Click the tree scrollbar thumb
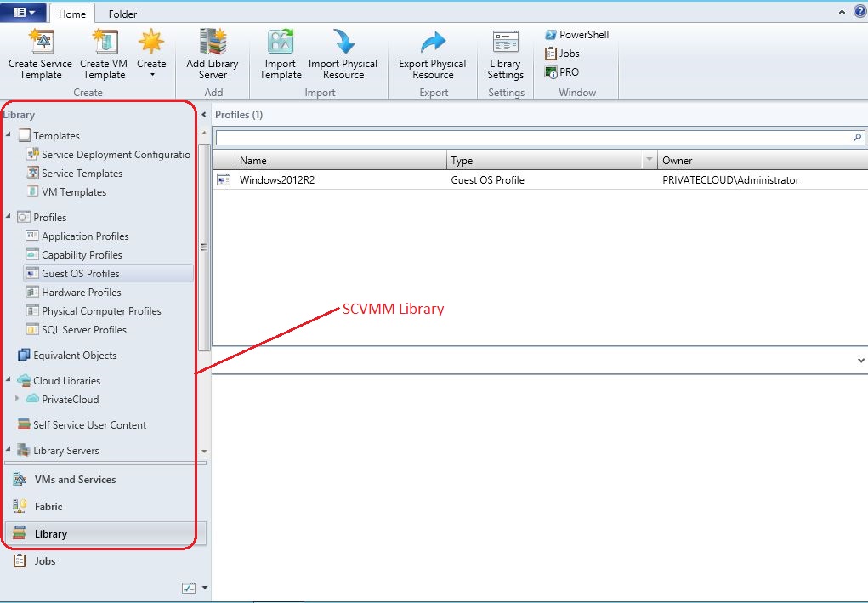The height and width of the screenshot is (603, 868). coord(204,247)
